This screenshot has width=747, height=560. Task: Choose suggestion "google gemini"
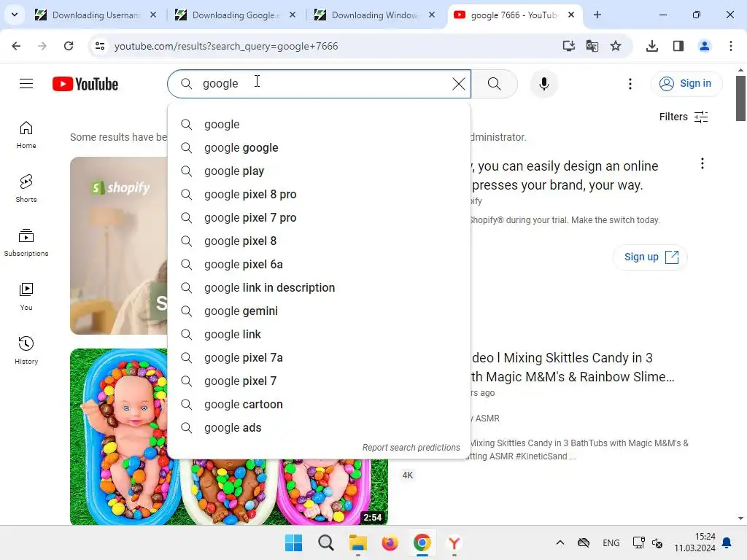319,311
